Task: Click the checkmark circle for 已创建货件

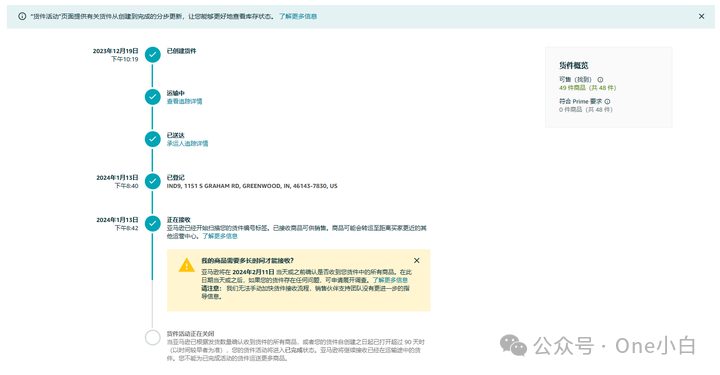Action: point(152,55)
